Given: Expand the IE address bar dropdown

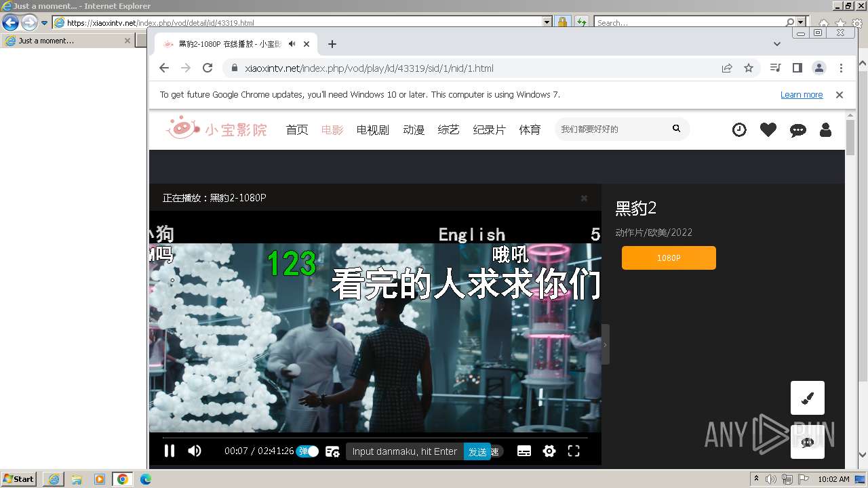Looking at the screenshot, I should click(547, 22).
